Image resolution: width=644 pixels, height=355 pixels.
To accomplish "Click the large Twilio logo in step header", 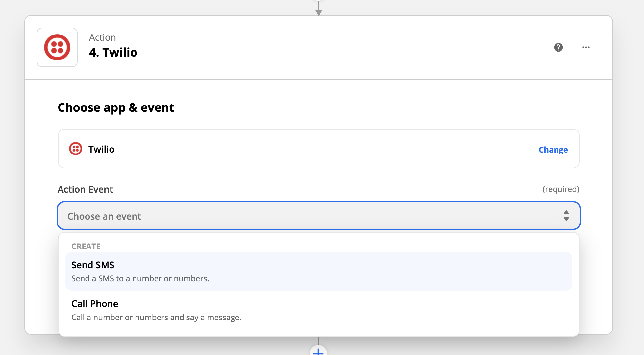I will [57, 47].
